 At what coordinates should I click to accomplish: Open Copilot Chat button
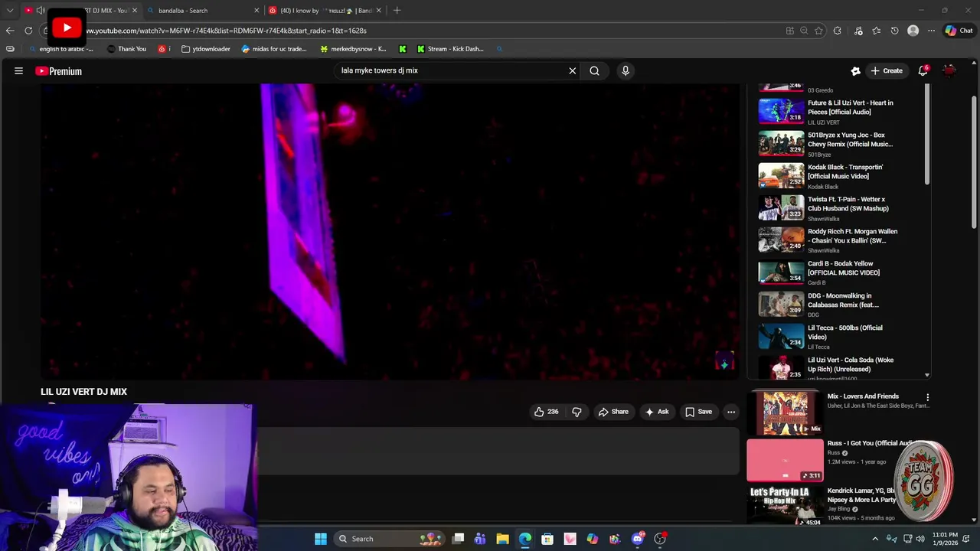[x=959, y=31]
